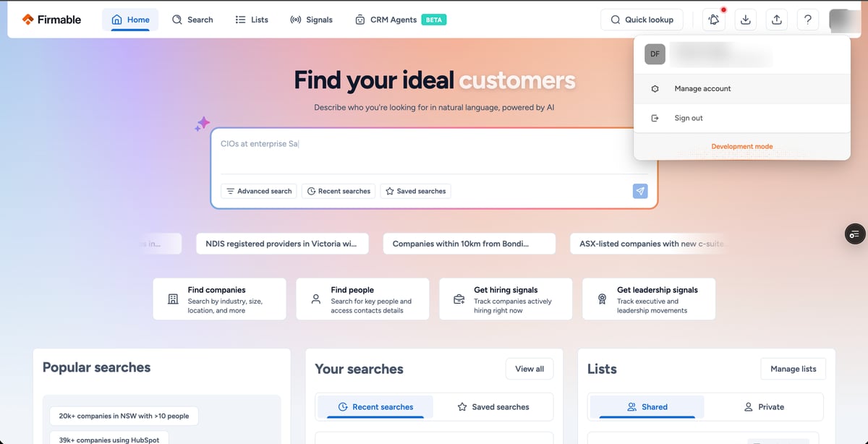
Task: Click the Firmable logo
Action: pos(51,20)
